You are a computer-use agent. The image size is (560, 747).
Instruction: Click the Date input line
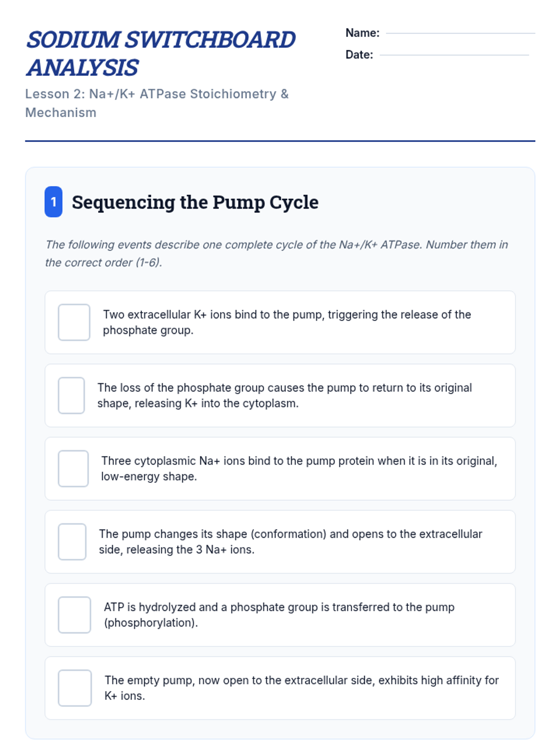[x=454, y=54]
